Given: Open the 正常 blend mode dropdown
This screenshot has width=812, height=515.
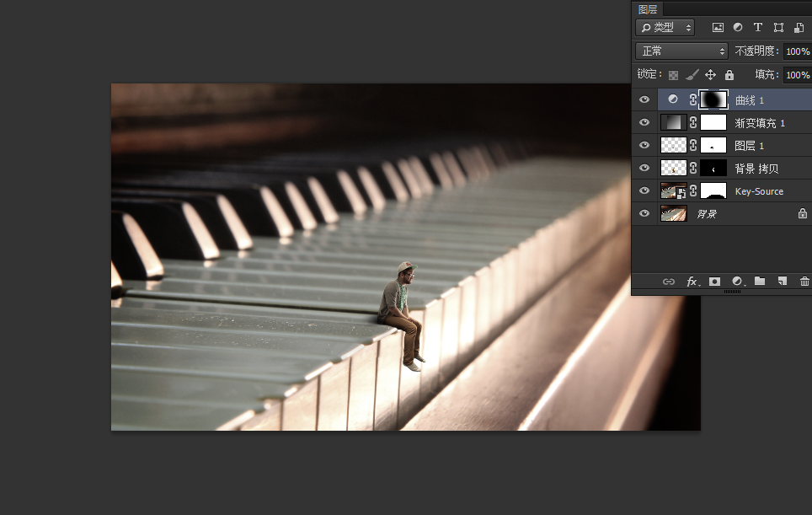Looking at the screenshot, I should [x=681, y=51].
